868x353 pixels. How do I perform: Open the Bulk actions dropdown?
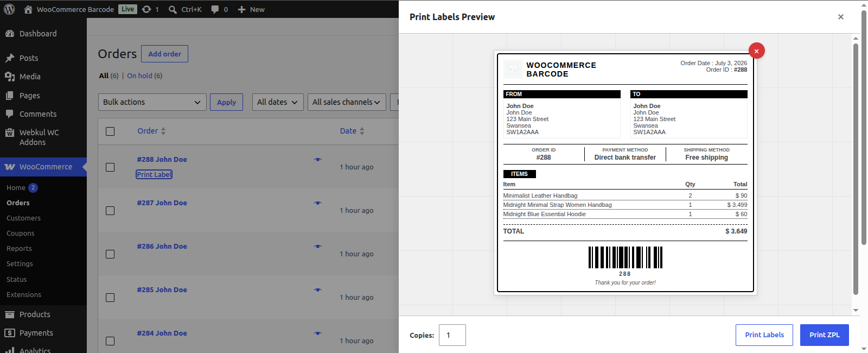tap(152, 102)
